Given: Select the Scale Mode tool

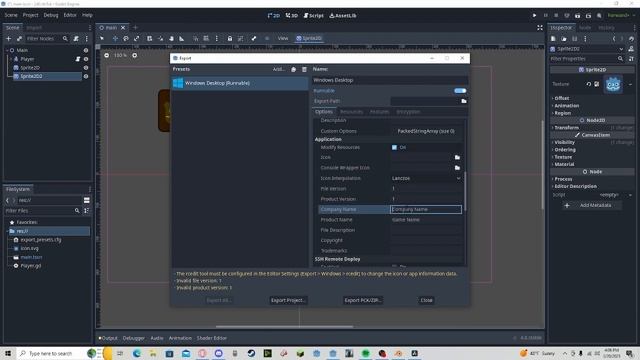Looking at the screenshot, I should pyautogui.click(x=137, y=38).
